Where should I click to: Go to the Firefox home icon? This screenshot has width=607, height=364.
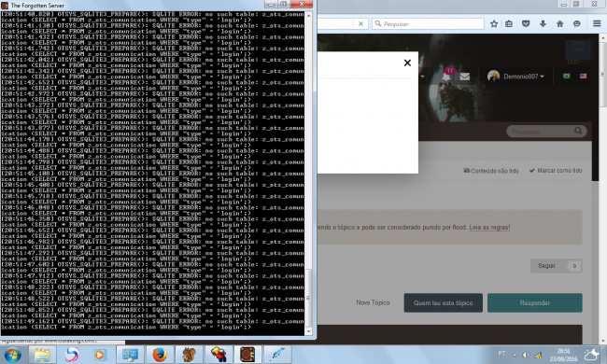tap(559, 24)
